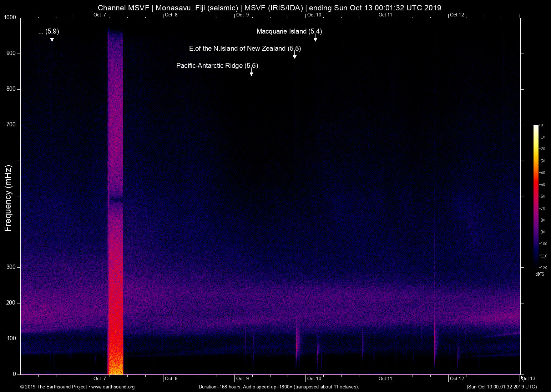Select the Frequency (mHz) axis title
Image resolution: width=551 pixels, height=392 pixels.
[7, 196]
